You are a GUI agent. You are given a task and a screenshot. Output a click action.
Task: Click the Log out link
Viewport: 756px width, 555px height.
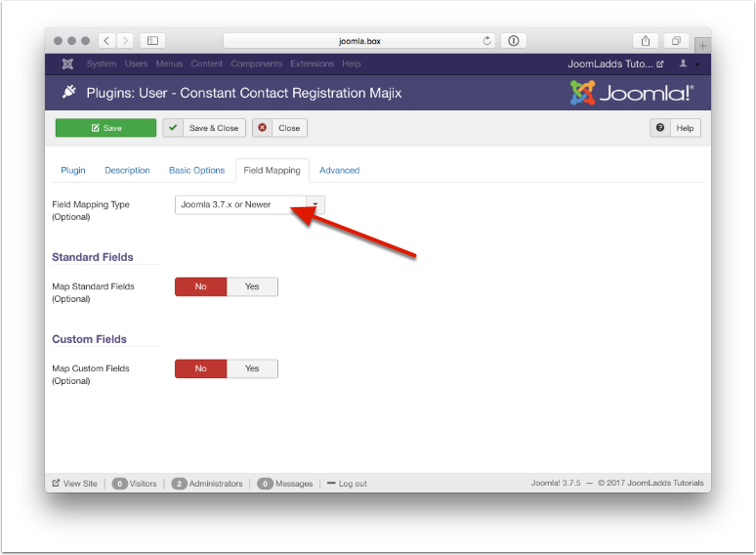click(347, 483)
